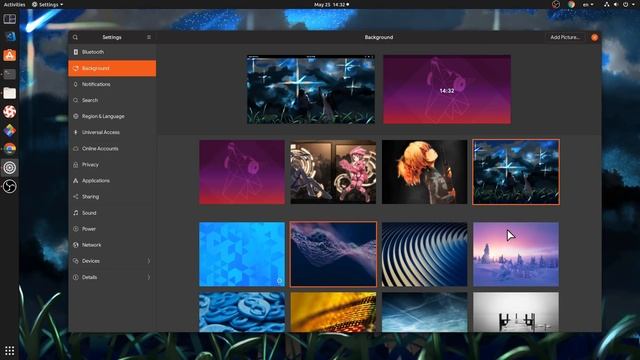640x360 pixels.
Task: Click the Region & Language globe icon
Action: (76, 116)
